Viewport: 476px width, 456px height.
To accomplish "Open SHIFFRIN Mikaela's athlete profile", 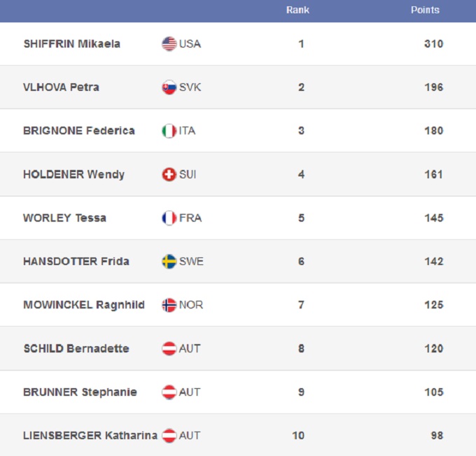I will click(71, 44).
